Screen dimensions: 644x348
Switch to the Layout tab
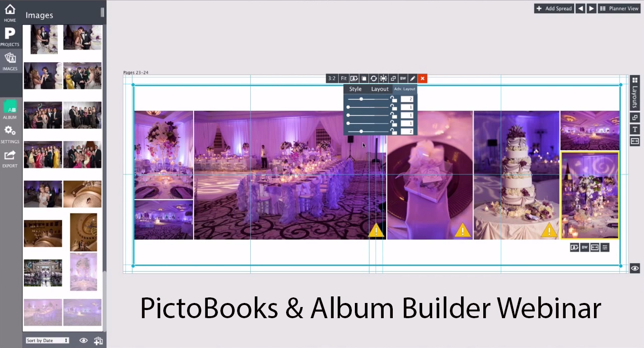[x=380, y=89]
